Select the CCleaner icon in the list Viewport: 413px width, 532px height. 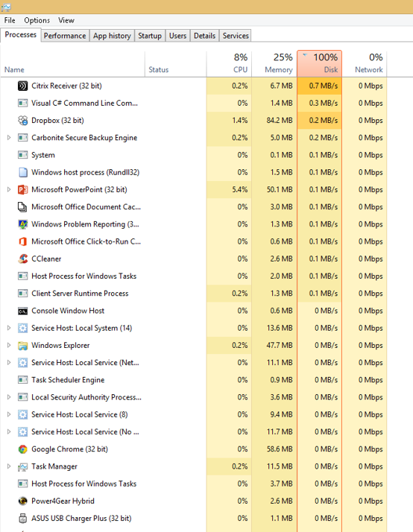point(22,259)
